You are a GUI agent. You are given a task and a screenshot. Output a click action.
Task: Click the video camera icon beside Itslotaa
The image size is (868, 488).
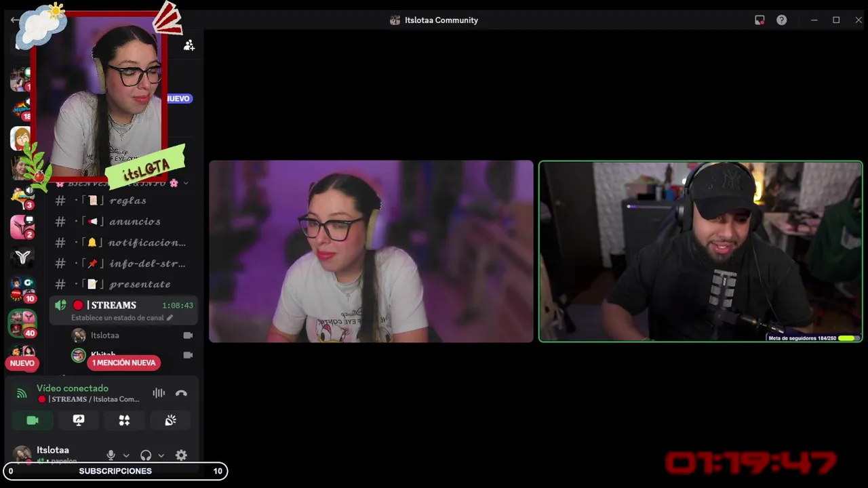188,335
